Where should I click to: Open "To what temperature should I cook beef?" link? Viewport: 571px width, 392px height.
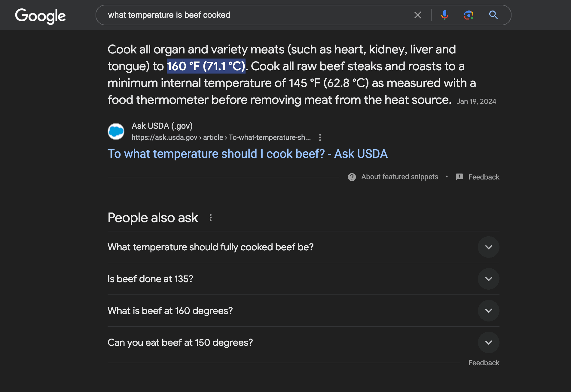247,154
